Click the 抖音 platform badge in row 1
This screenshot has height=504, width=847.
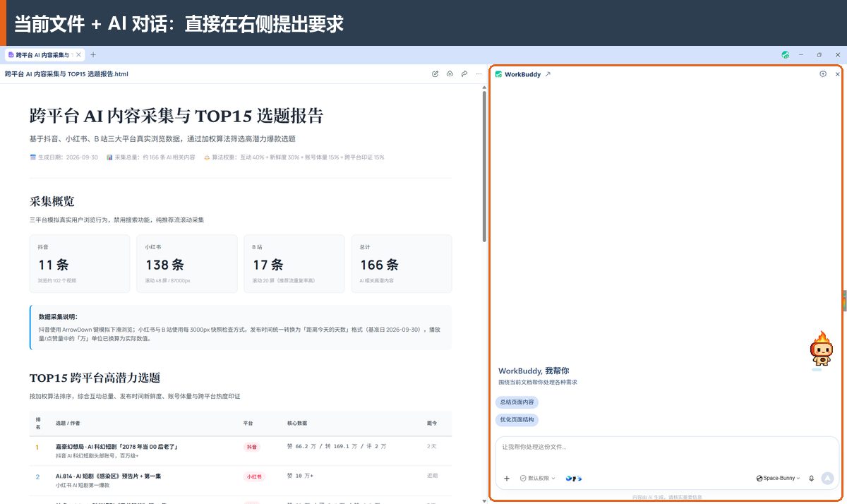pos(252,447)
